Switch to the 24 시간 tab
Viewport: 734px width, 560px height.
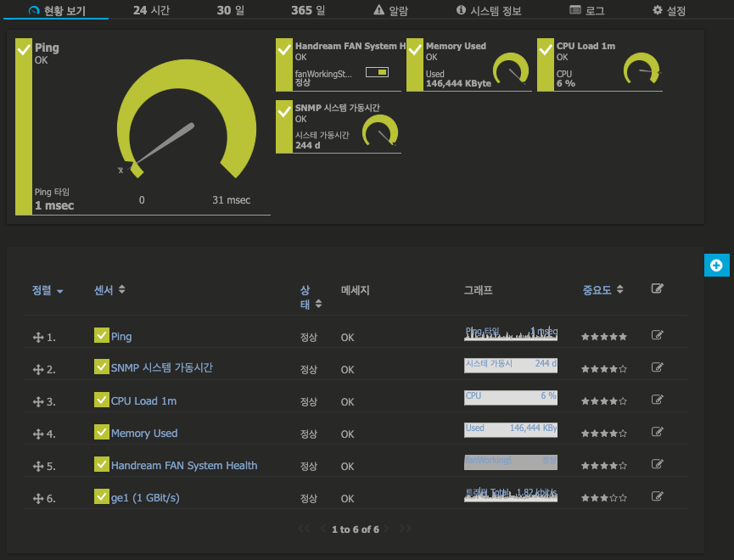pos(151,10)
